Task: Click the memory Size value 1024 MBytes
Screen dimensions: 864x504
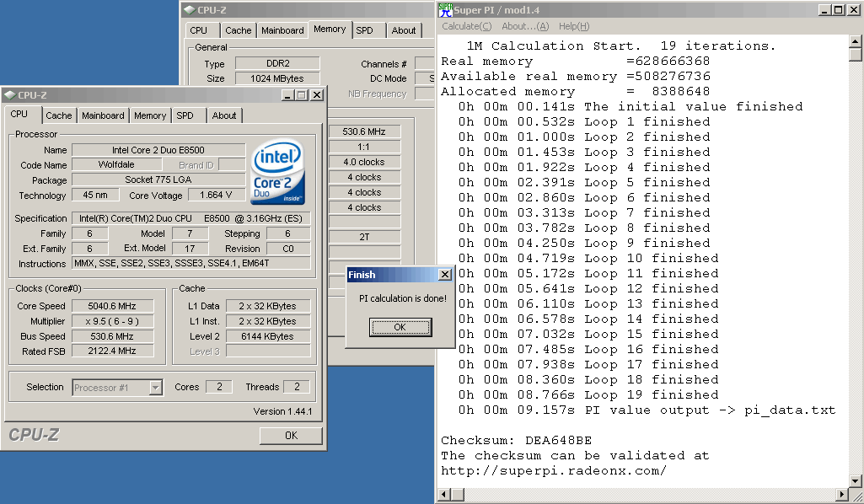Action: coord(277,78)
